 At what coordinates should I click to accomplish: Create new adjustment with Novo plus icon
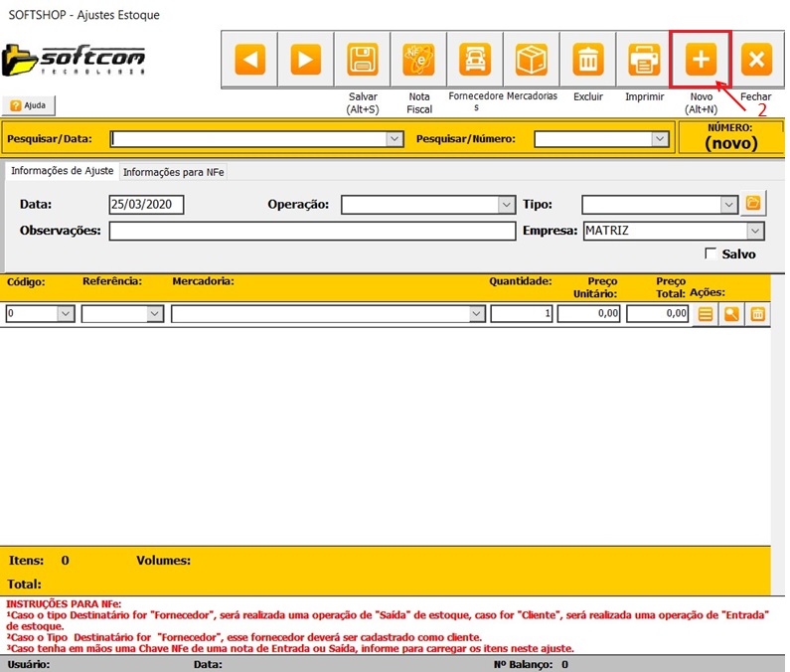click(702, 60)
